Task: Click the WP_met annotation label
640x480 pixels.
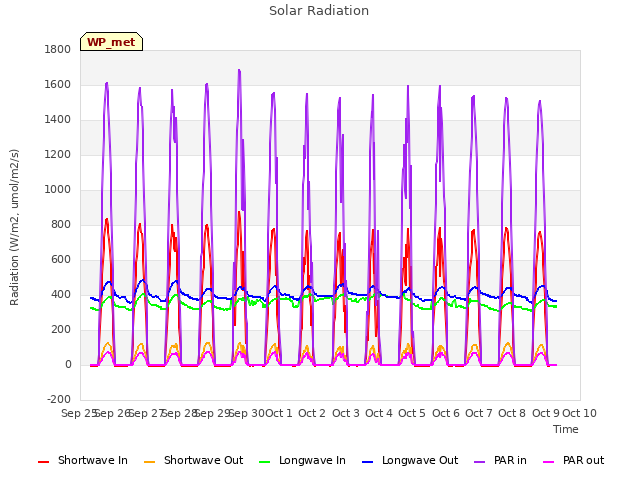Action: pos(111,42)
